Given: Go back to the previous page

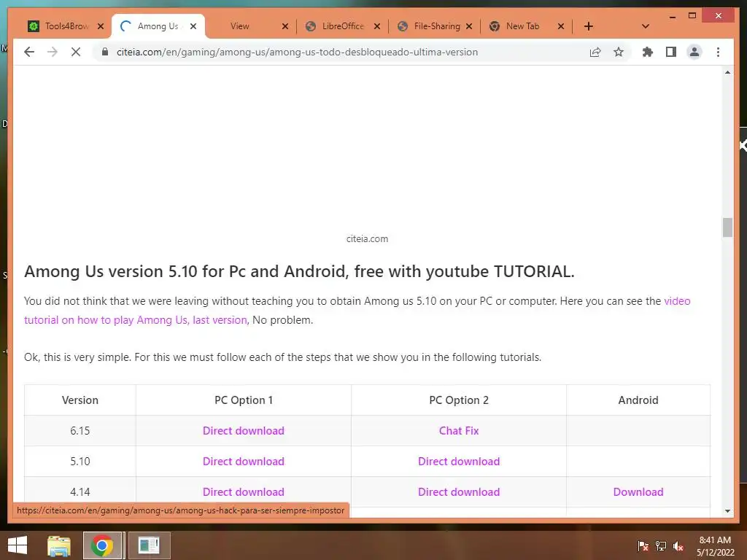Looking at the screenshot, I should 29,52.
